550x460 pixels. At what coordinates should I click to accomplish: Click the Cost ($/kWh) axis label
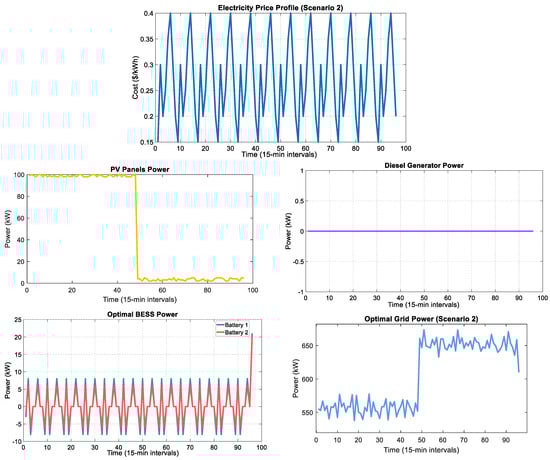[x=135, y=77]
